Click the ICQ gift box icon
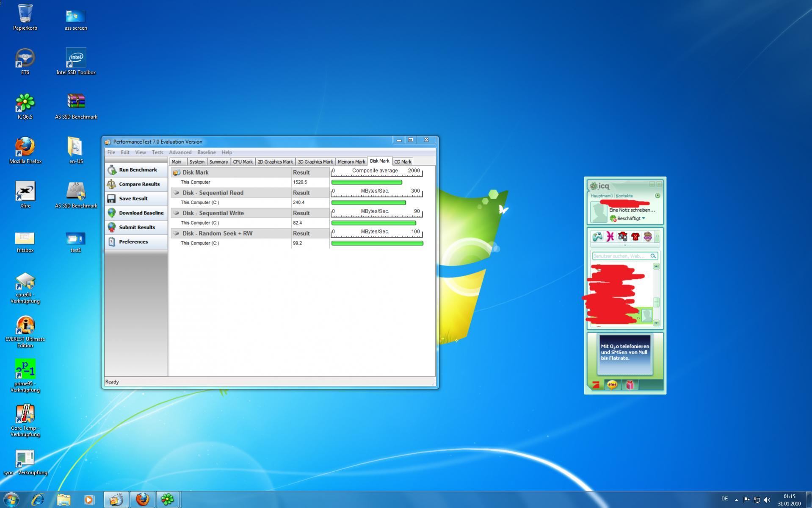This screenshot has height=508, width=812. point(630,385)
